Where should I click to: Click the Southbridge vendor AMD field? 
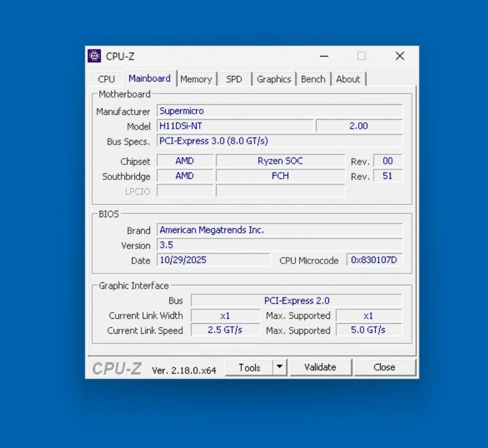click(185, 176)
